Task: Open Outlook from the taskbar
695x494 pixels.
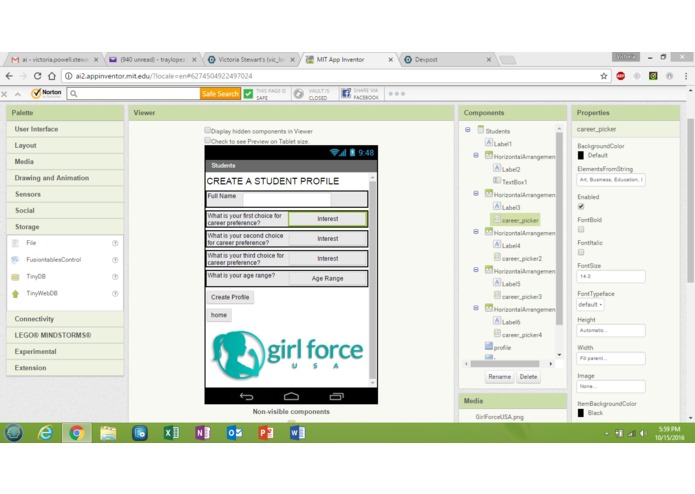Action: pyautogui.click(x=234, y=433)
